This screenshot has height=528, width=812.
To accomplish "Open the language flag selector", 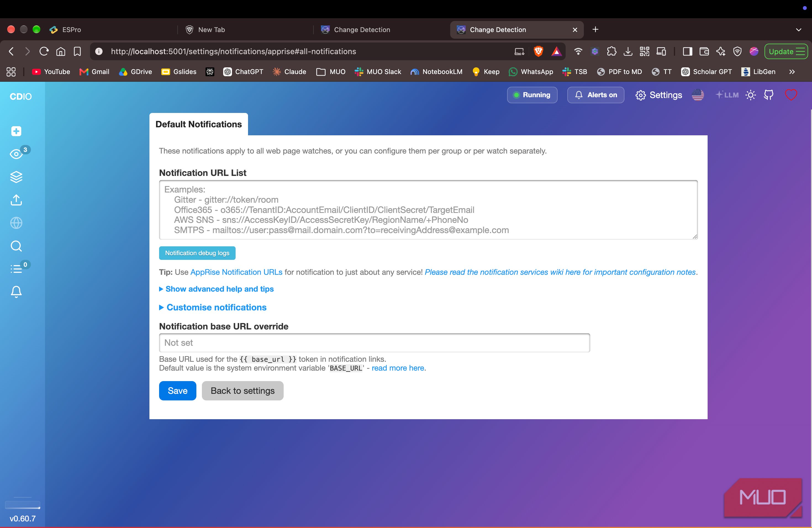I will coord(698,95).
